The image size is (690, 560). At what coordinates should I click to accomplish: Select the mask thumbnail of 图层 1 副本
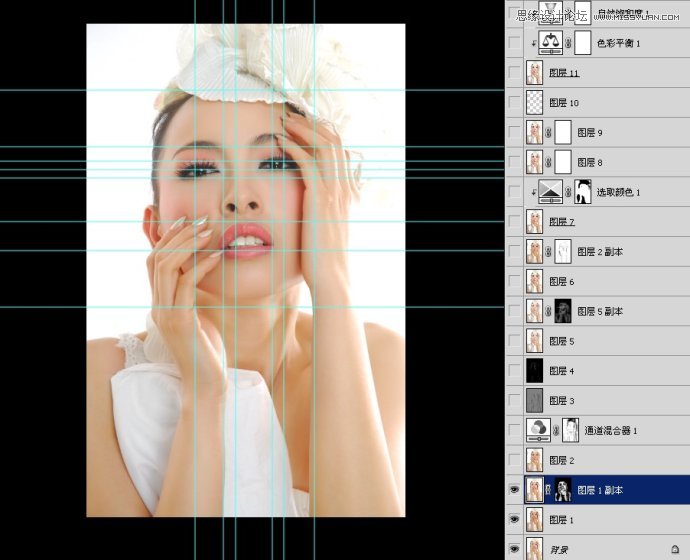click(563, 490)
